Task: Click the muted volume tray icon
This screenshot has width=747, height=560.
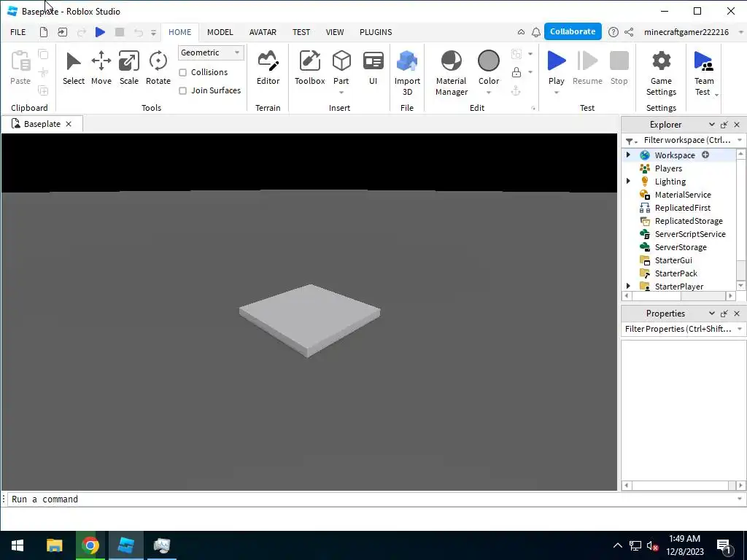Action: click(x=652, y=545)
